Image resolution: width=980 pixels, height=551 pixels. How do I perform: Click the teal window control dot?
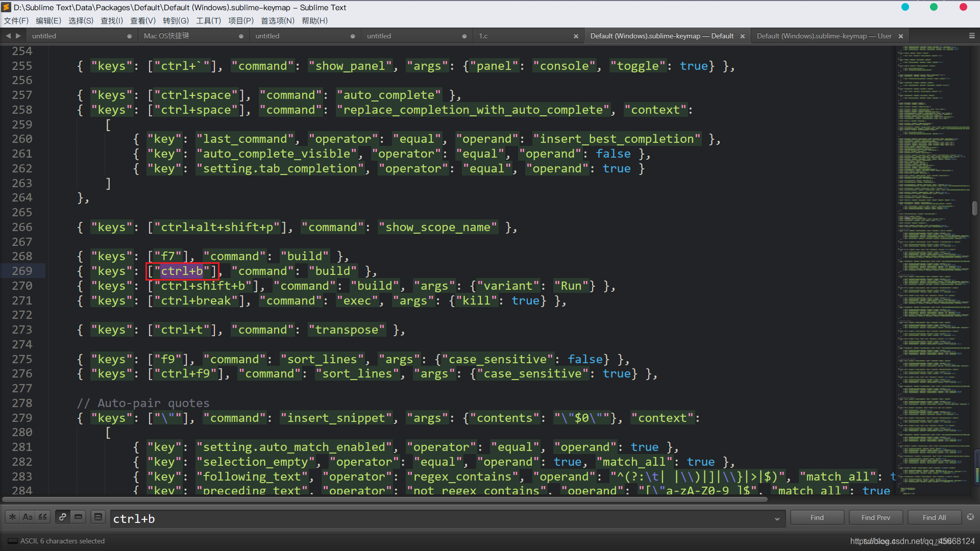pos(905,7)
